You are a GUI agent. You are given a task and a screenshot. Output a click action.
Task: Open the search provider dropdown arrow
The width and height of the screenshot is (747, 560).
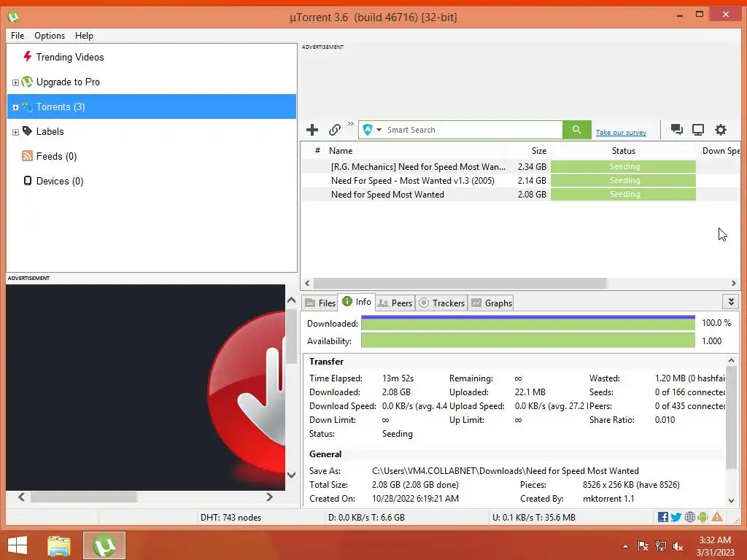point(379,130)
